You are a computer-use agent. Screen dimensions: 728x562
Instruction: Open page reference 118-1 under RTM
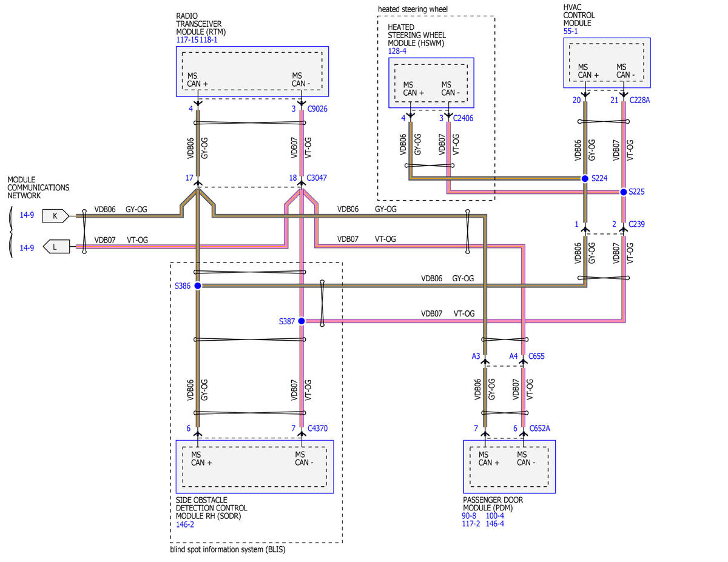209,39
